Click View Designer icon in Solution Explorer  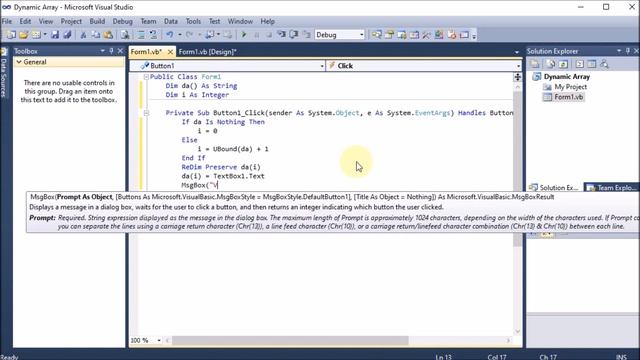tap(592, 64)
